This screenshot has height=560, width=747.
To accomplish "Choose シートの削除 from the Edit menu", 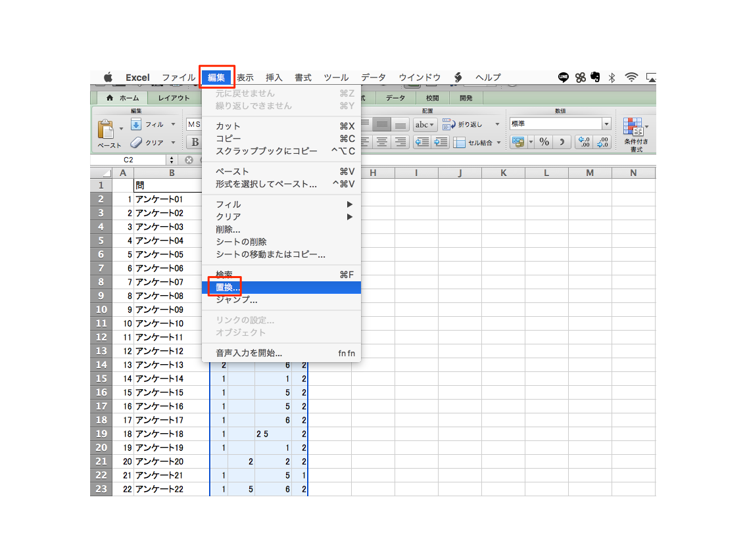I will point(281,242).
